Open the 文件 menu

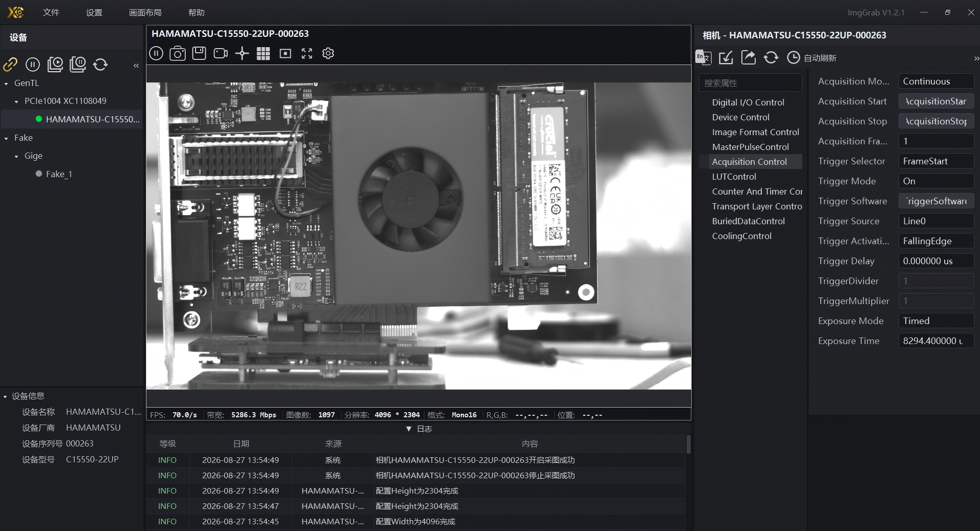[x=51, y=12]
